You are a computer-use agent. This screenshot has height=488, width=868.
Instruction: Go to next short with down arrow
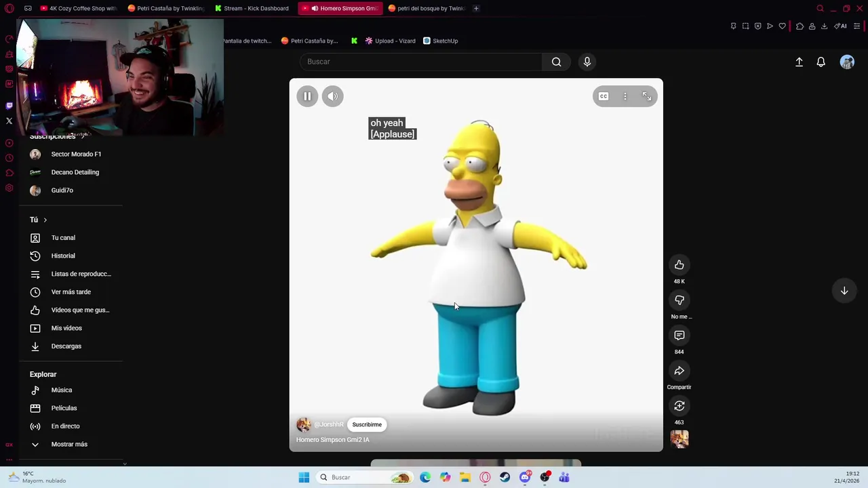click(844, 291)
